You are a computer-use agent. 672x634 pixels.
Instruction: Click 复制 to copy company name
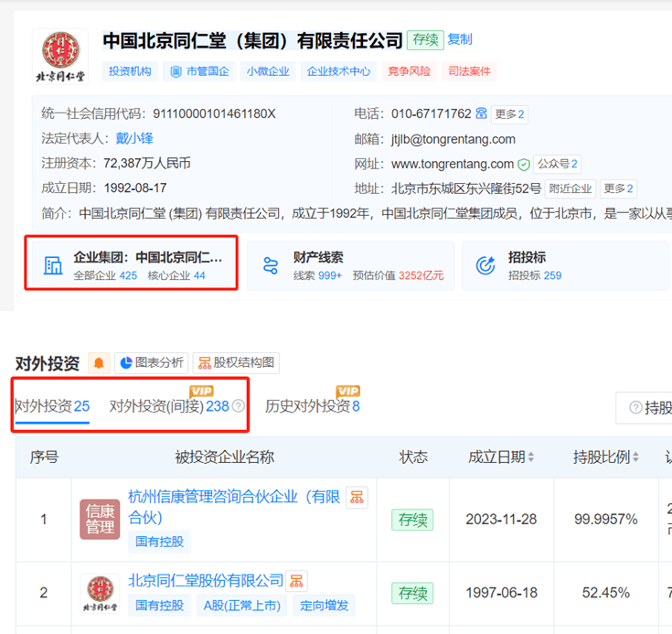[x=460, y=39]
